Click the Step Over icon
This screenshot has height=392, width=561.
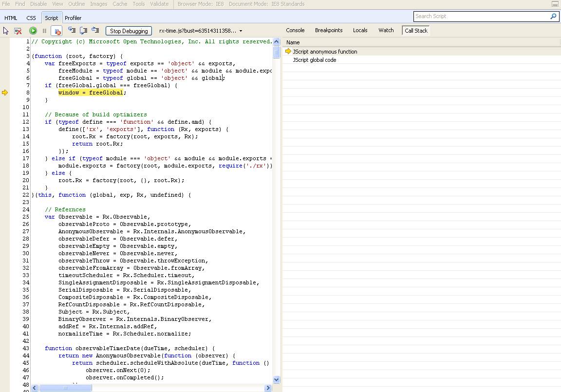point(83,30)
